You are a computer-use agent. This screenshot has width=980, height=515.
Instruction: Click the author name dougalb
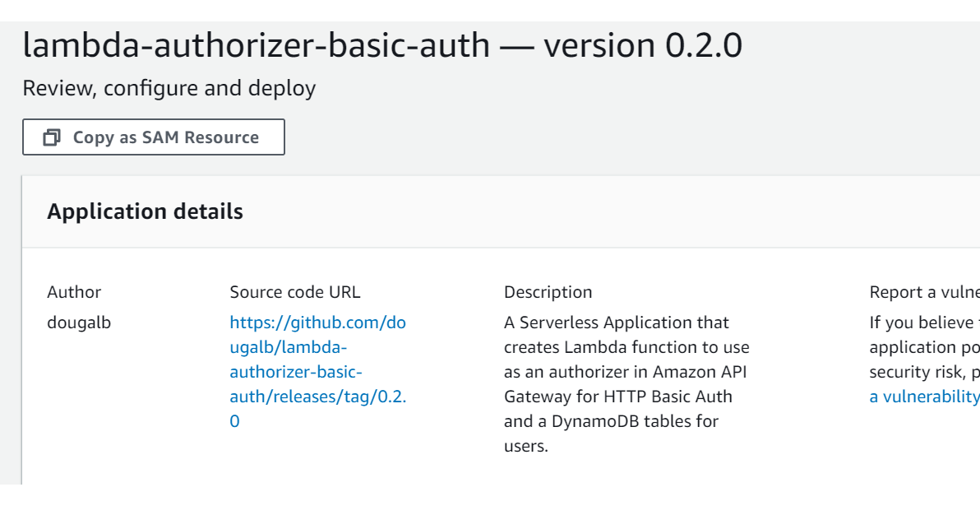[78, 322]
